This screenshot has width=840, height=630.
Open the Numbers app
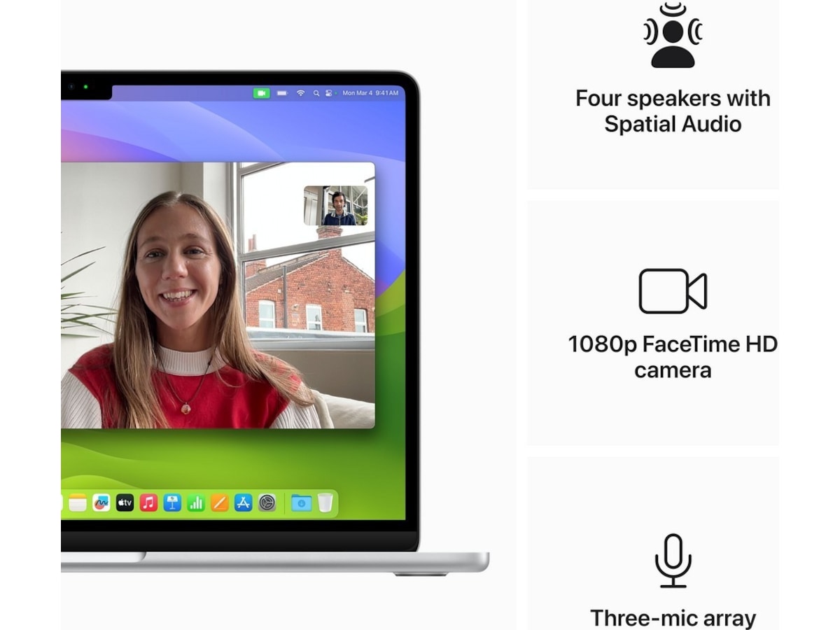click(x=196, y=503)
